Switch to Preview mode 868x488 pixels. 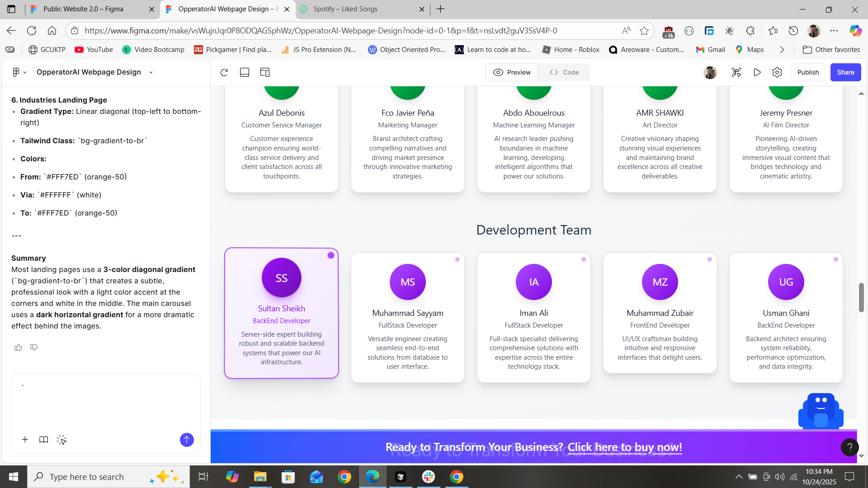pyautogui.click(x=512, y=72)
